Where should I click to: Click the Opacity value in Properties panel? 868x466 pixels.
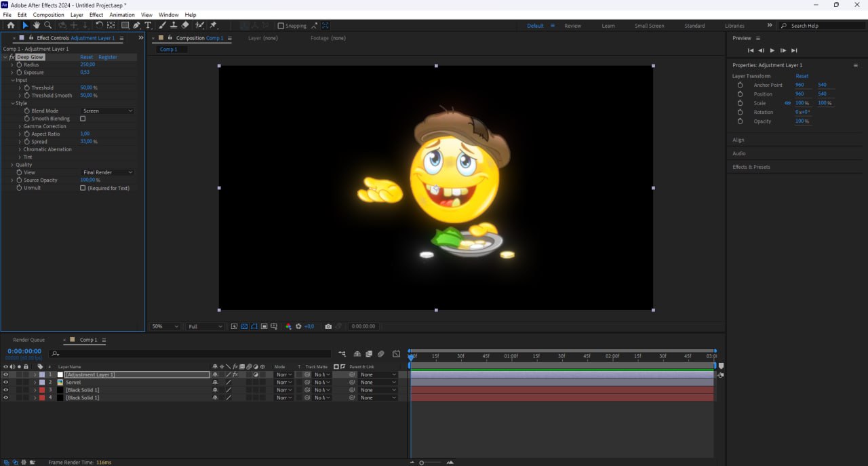point(802,121)
